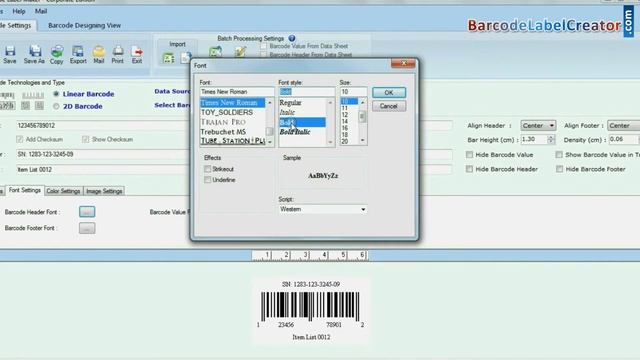Switch to the Color Settings tab
The height and width of the screenshot is (360, 640).
point(63,191)
